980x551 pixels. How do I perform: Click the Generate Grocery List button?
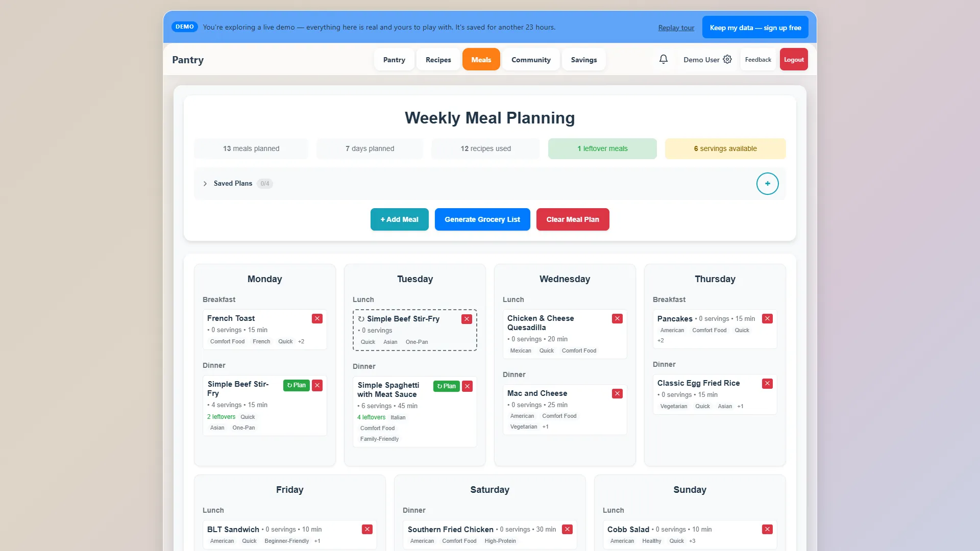tap(482, 219)
